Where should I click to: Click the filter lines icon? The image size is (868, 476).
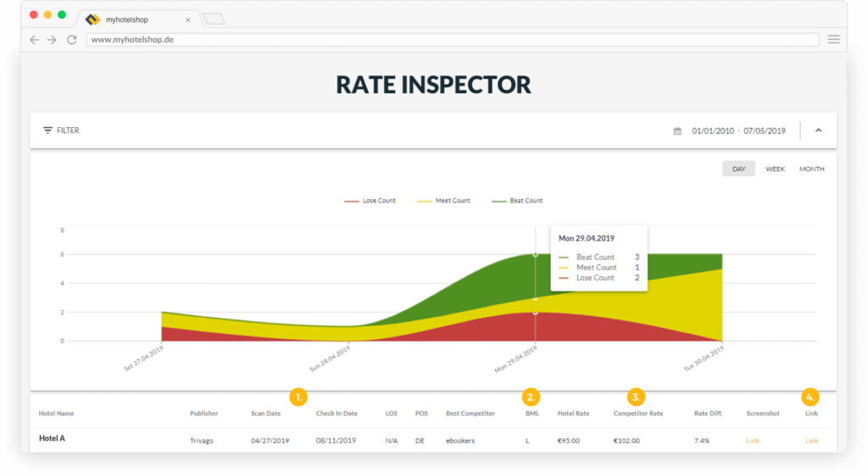(47, 130)
